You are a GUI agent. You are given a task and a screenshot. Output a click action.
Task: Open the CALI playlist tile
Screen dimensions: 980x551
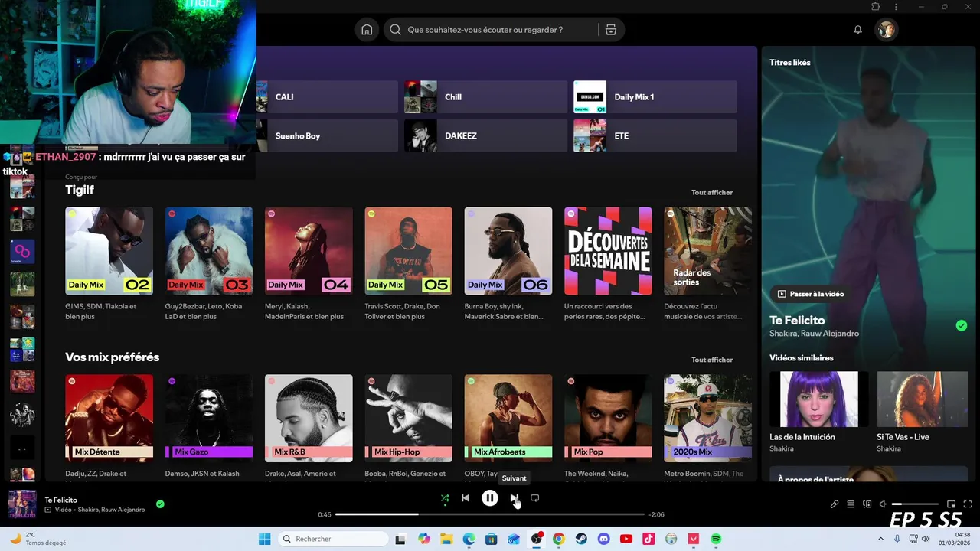pyautogui.click(x=328, y=97)
